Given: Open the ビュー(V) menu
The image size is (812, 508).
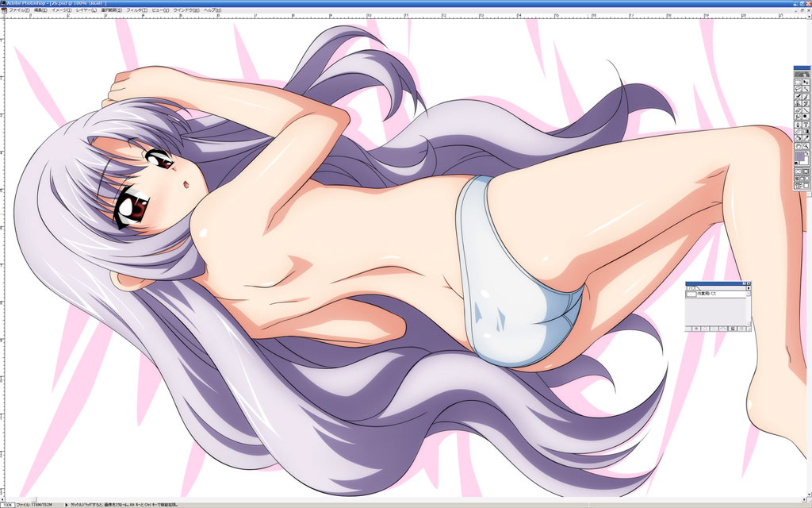Looking at the screenshot, I should (x=160, y=10).
